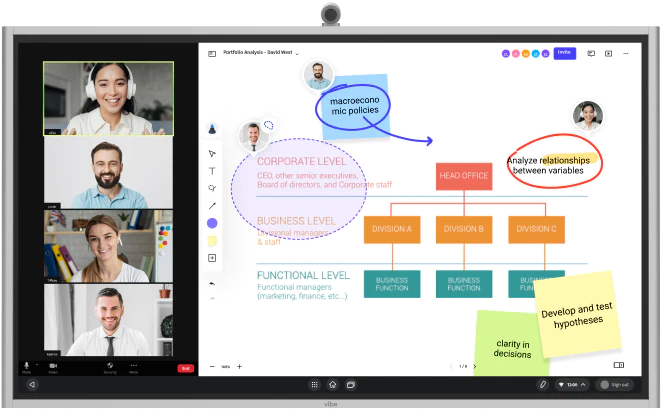This screenshot has height=412, width=662.
Task: Go to the home screen
Action: pyautogui.click(x=332, y=384)
